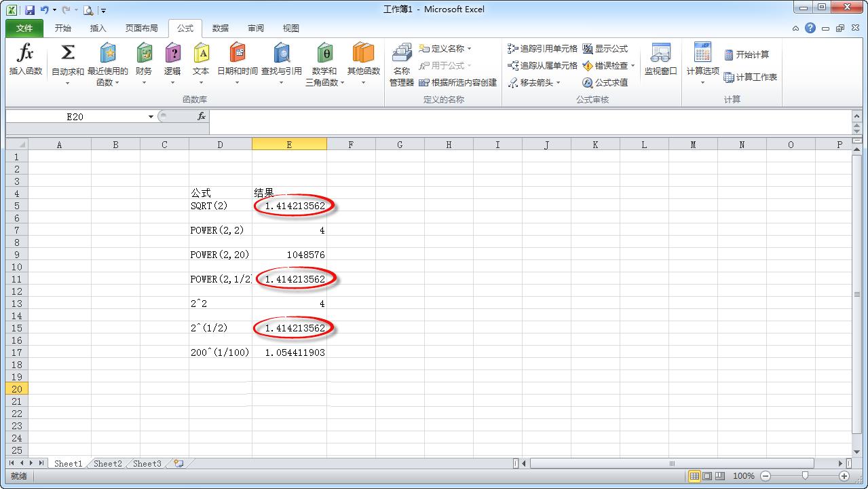Open the 文件 (File) menu

point(23,28)
